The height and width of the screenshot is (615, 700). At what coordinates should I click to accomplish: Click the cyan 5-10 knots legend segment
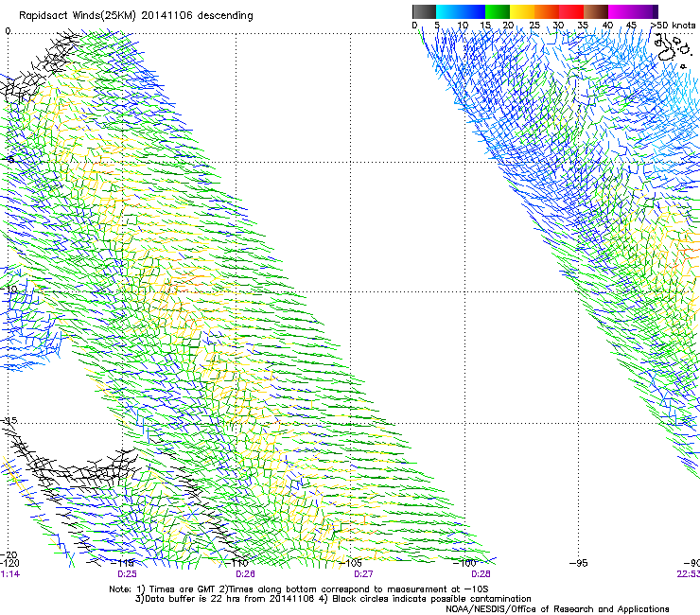[448, 11]
